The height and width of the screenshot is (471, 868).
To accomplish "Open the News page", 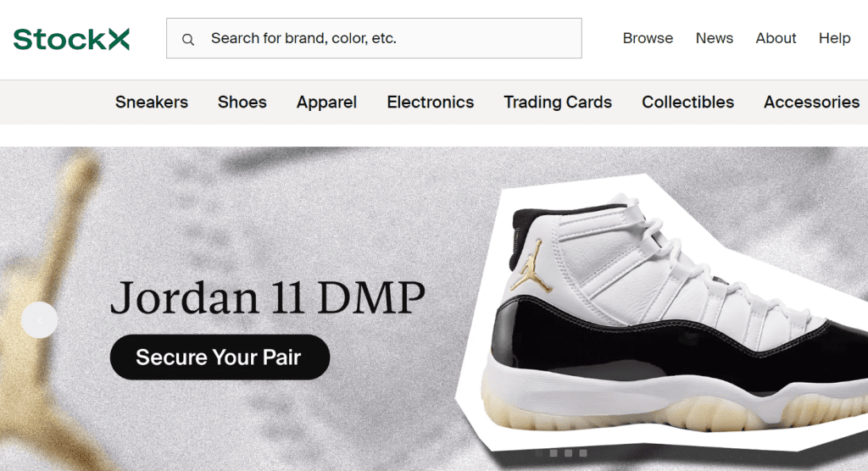I will click(714, 38).
